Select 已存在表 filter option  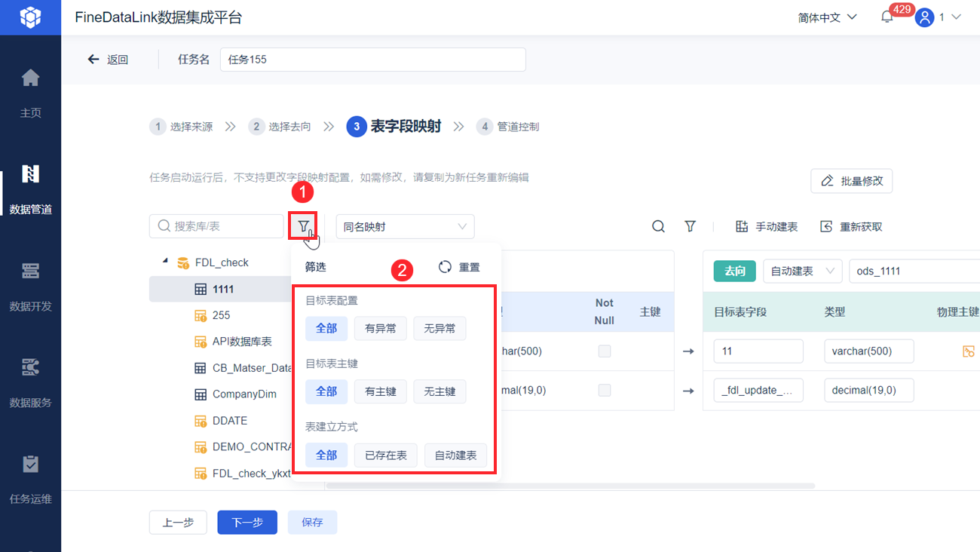point(386,455)
